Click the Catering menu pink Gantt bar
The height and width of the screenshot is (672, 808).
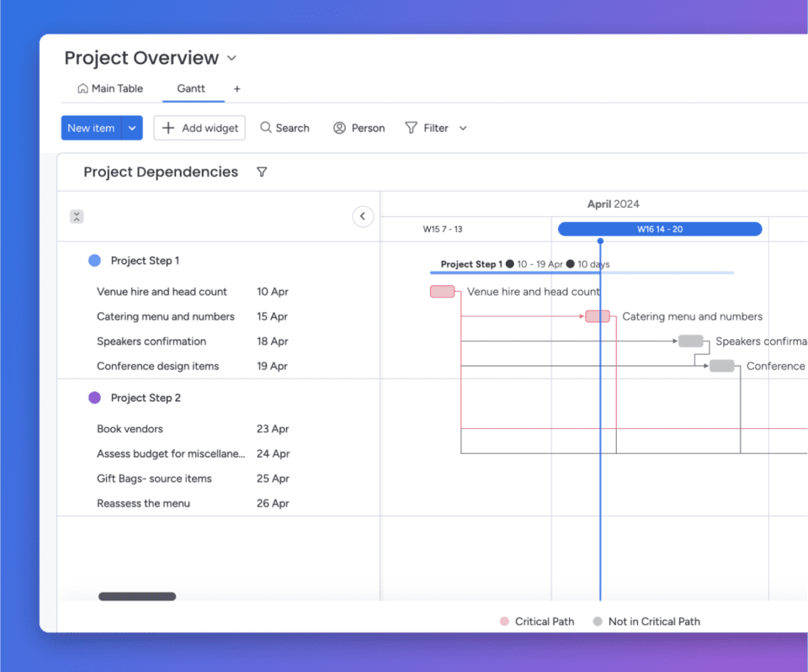pos(598,316)
